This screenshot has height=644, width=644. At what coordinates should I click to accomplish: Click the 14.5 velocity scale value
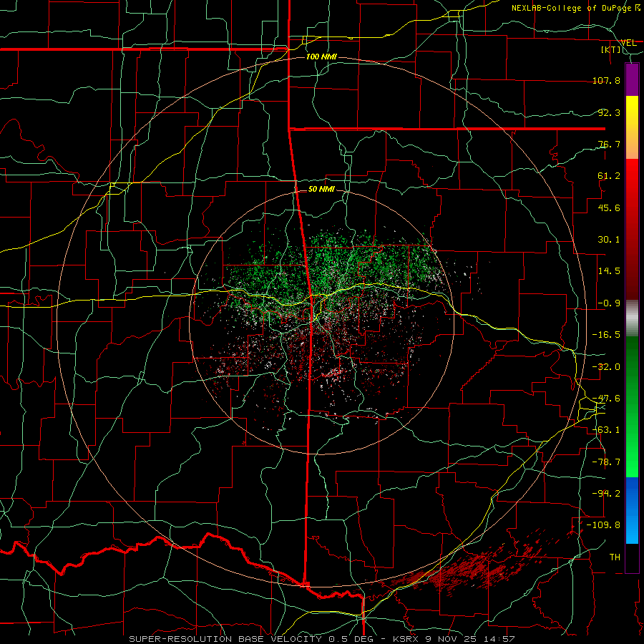[609, 271]
